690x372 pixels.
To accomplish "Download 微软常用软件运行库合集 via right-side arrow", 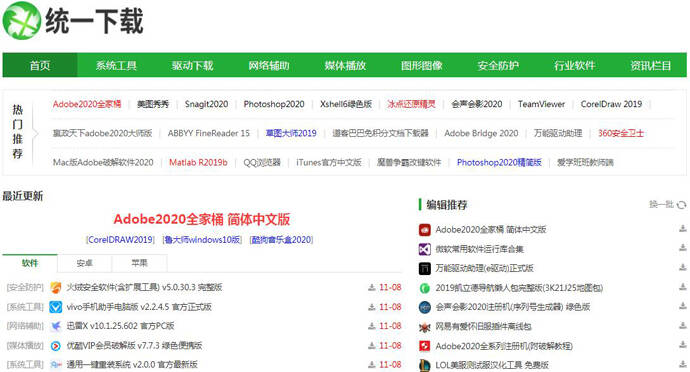I will (x=683, y=248).
